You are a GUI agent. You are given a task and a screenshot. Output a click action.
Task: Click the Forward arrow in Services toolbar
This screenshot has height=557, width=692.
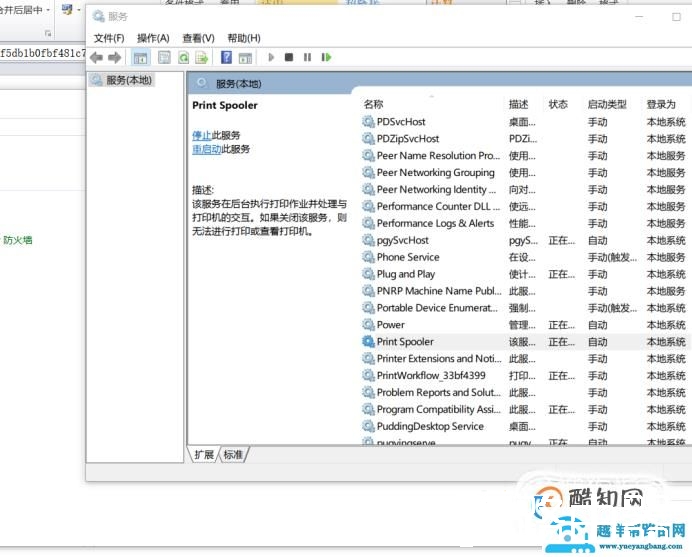point(114,57)
